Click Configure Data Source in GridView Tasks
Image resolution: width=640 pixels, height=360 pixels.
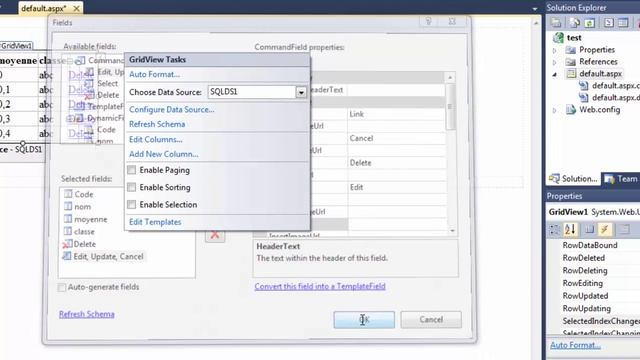pos(171,109)
